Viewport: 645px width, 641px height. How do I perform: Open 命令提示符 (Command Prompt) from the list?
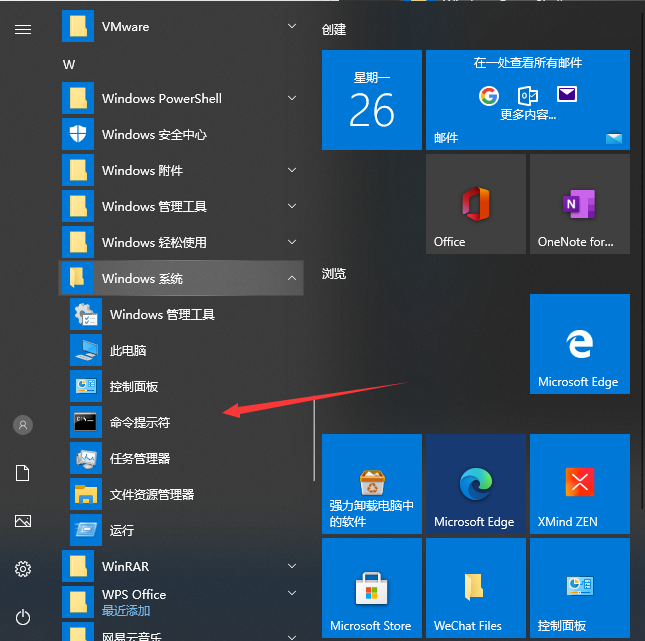140,422
